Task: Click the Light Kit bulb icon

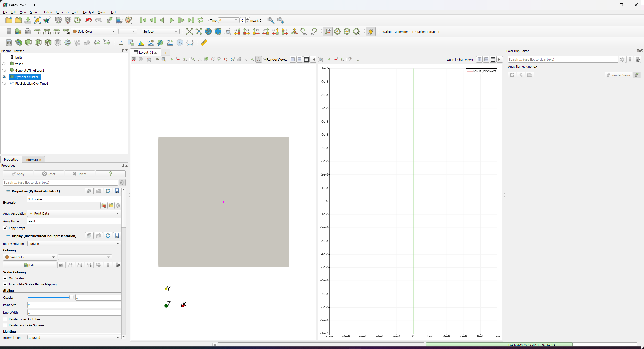Action: point(371,31)
